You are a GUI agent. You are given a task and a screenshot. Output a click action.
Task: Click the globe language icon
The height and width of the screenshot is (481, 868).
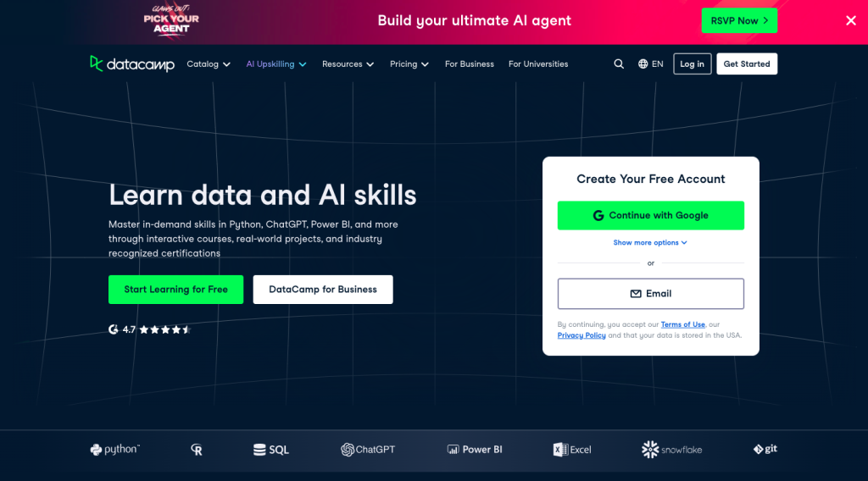pyautogui.click(x=643, y=64)
